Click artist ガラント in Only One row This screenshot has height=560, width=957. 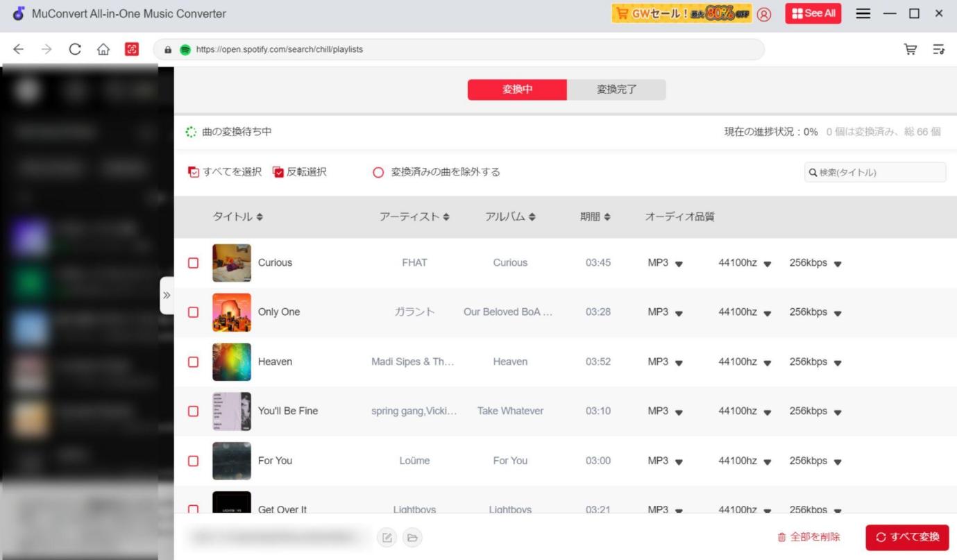414,312
